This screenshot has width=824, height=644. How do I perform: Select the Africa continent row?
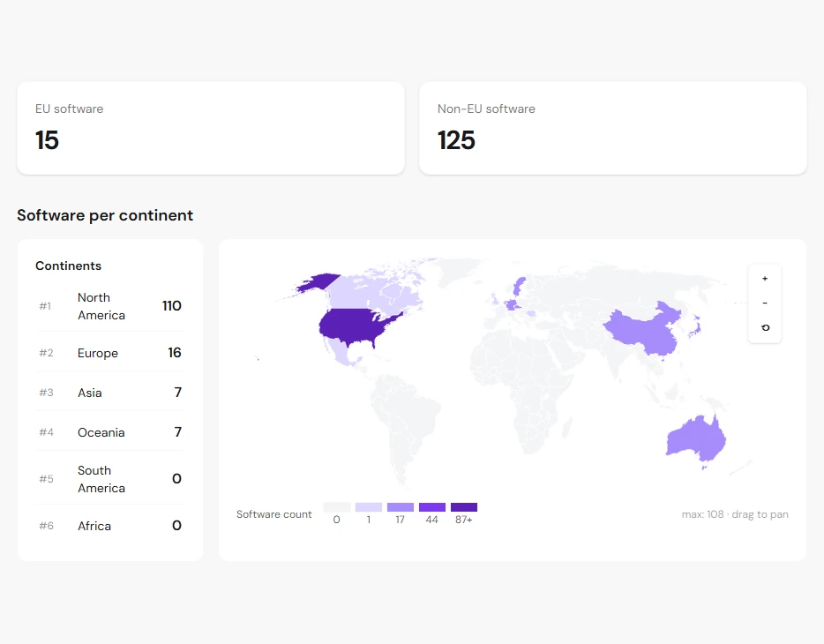coord(110,526)
